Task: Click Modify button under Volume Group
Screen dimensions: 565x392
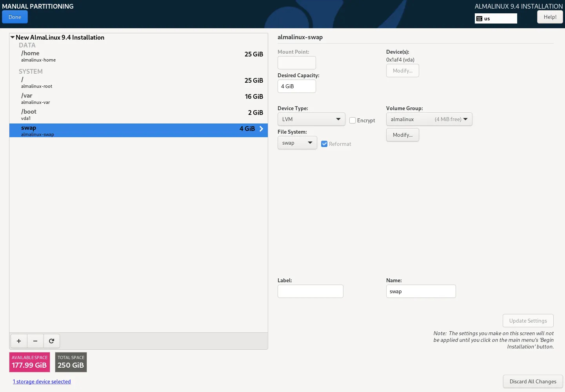Action: [402, 135]
